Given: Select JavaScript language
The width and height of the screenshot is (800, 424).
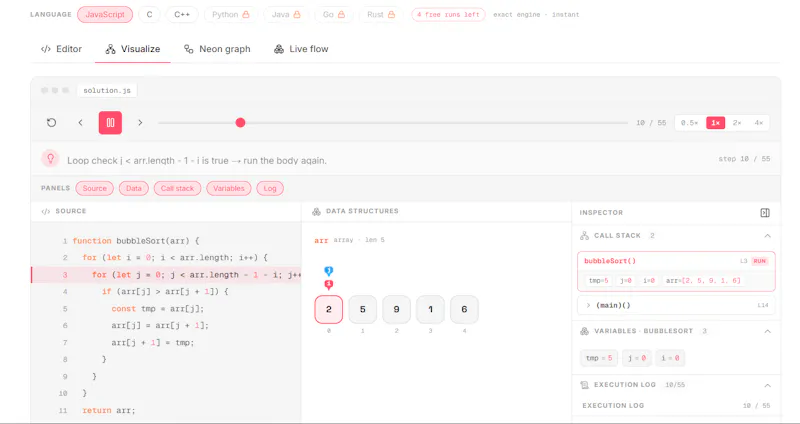Looking at the screenshot, I should (x=105, y=14).
